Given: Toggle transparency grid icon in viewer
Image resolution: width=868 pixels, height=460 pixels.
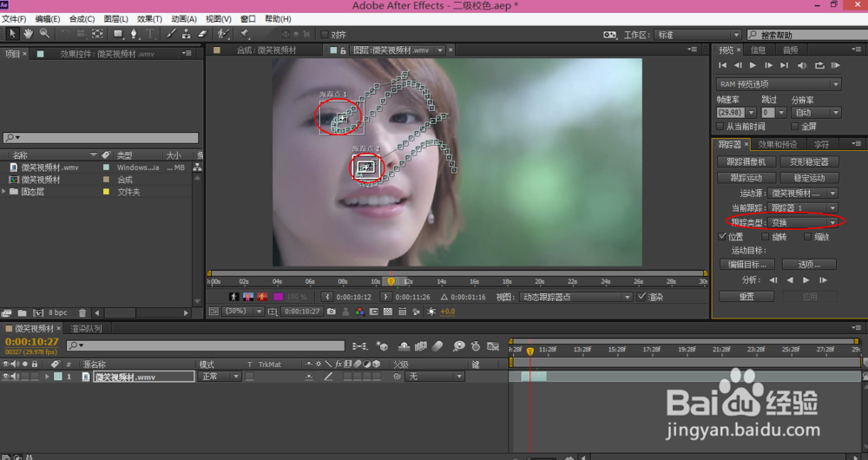Looking at the screenshot, I should (x=388, y=312).
